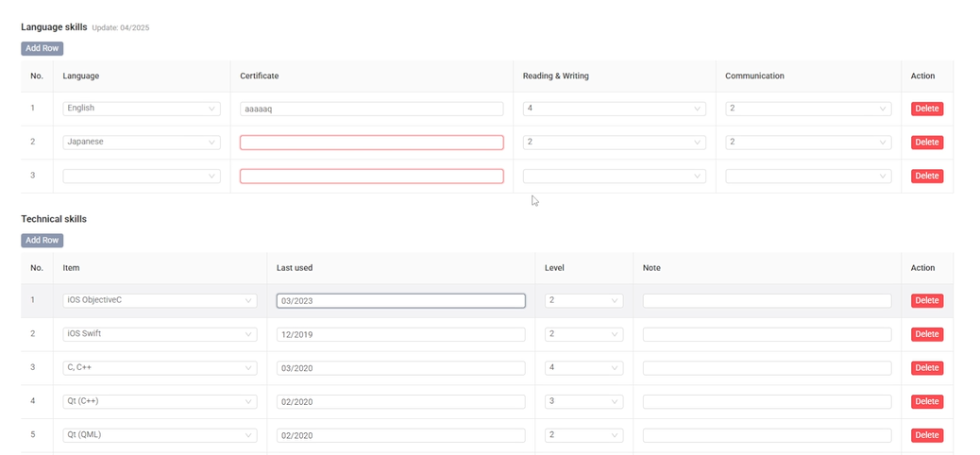Image resolution: width=980 pixels, height=455 pixels.
Task: Click Add Row under Language skills
Action: tap(42, 48)
